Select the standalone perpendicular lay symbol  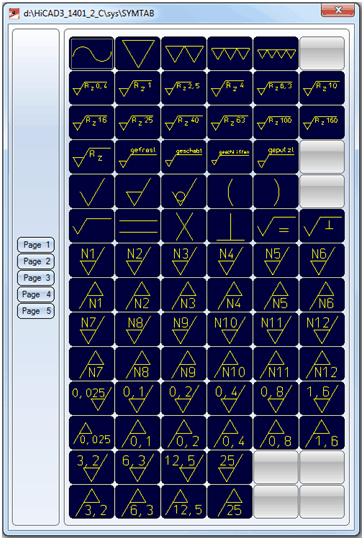click(230, 226)
